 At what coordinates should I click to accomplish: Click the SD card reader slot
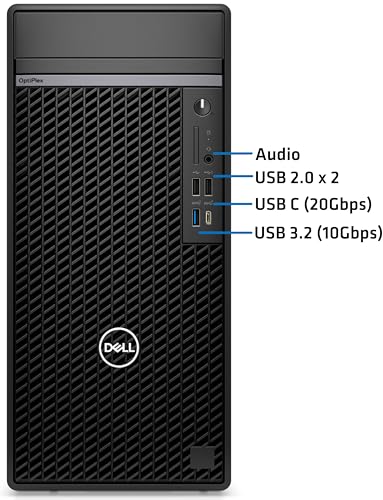196,145
